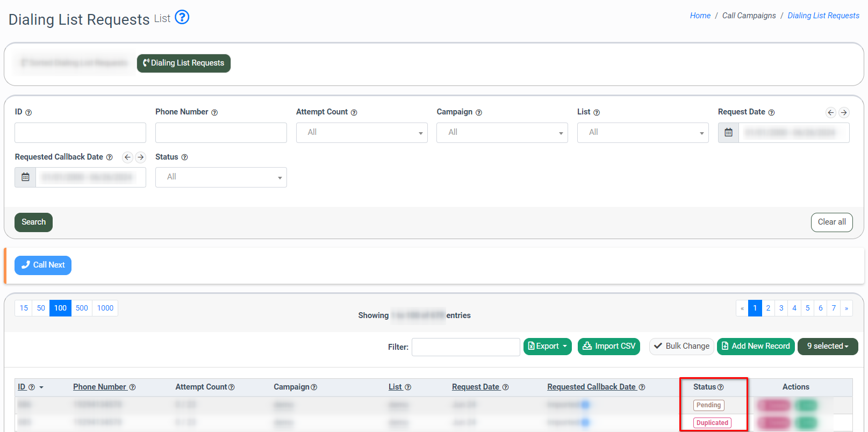The width and height of the screenshot is (868, 432).
Task: Click the Request Date next-range arrow
Action: 844,112
